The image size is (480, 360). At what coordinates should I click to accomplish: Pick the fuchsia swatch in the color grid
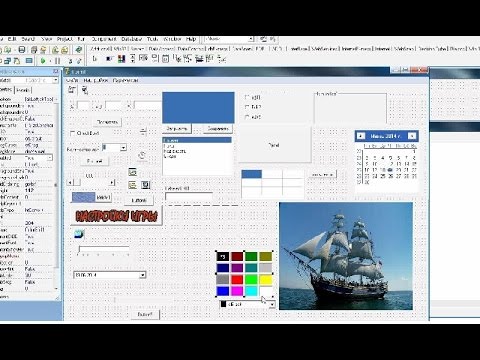coord(237,291)
